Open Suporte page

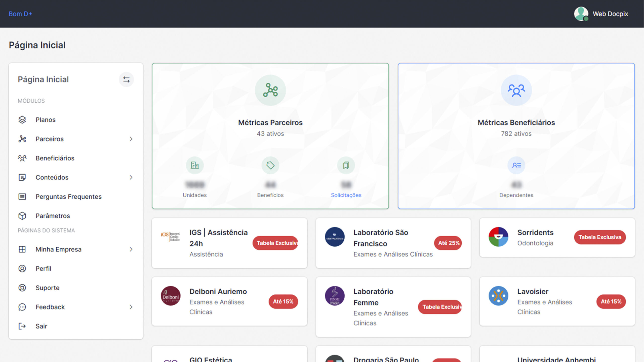point(76,288)
